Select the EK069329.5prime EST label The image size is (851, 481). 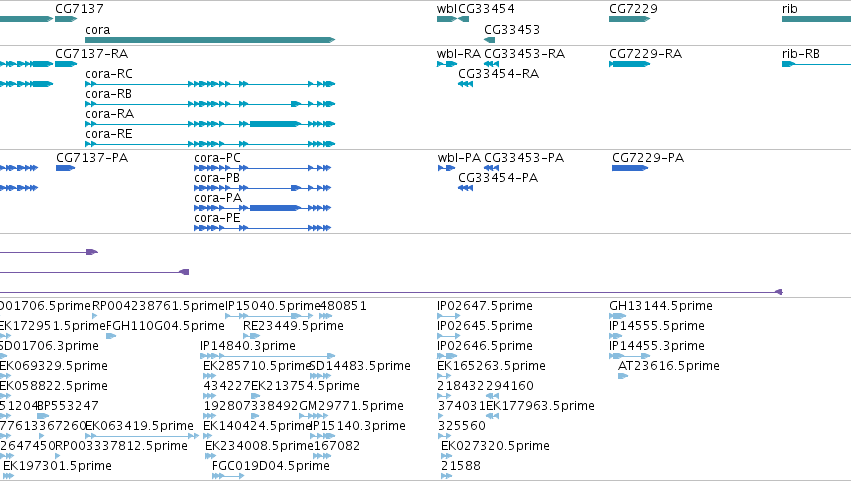pyautogui.click(x=53, y=366)
